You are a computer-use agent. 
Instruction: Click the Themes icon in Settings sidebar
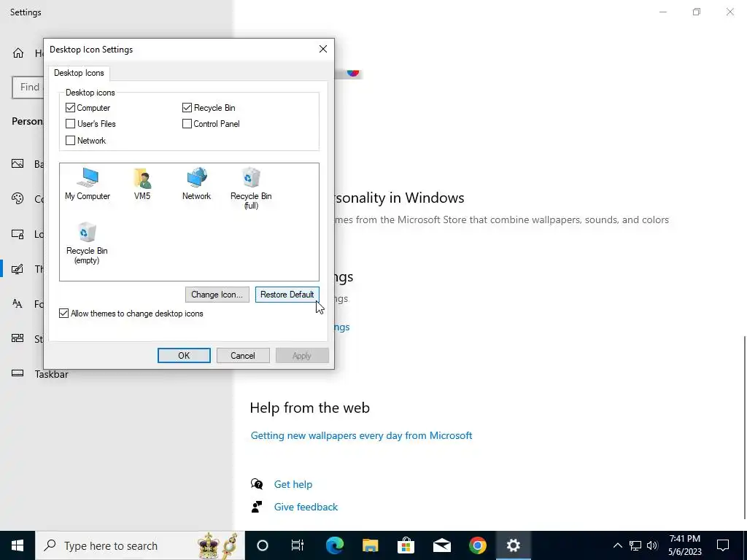click(x=18, y=269)
